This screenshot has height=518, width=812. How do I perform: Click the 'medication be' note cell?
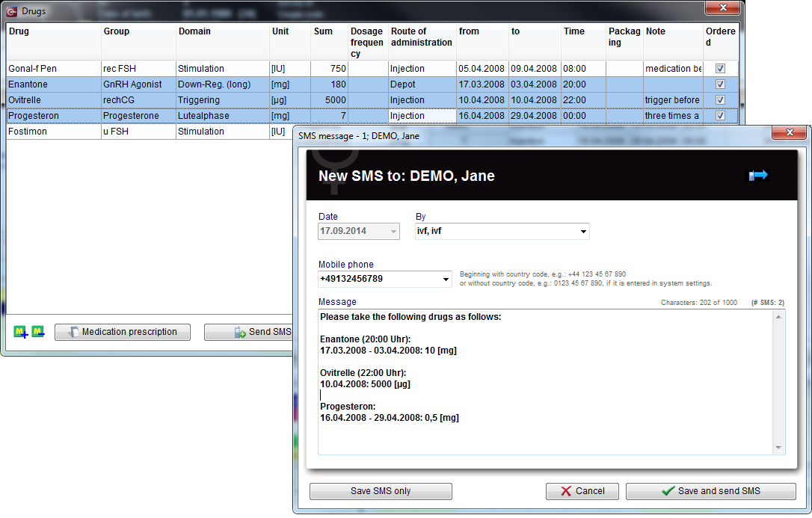click(673, 68)
